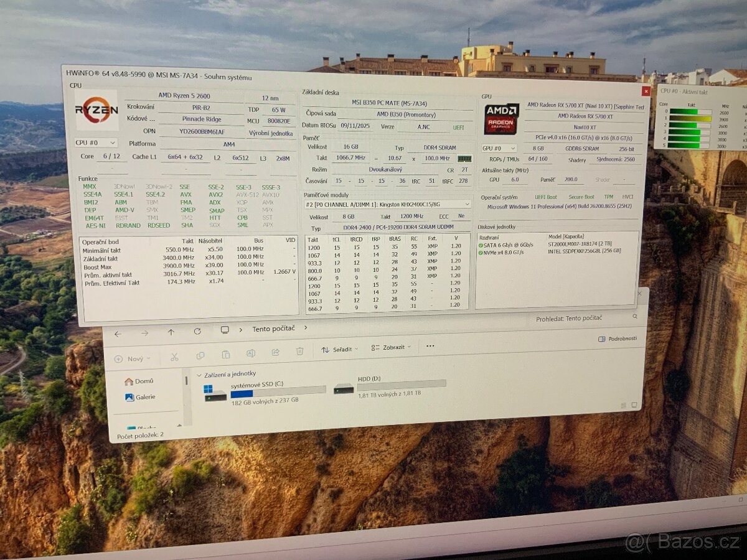Select the systémové SSD (C:) drive icon

point(215,394)
